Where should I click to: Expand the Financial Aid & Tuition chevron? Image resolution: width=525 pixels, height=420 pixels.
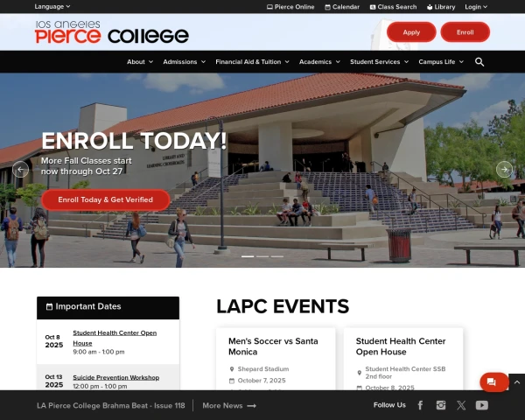click(x=287, y=62)
